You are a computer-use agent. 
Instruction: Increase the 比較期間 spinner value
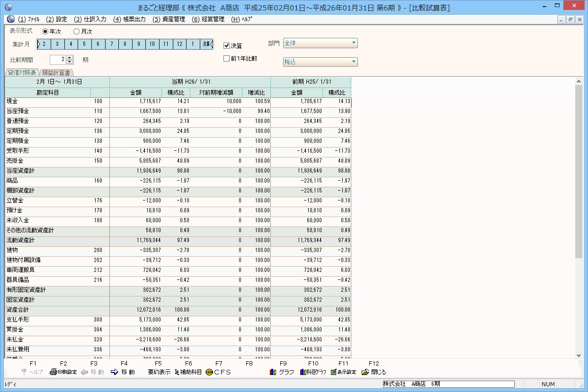(70, 58)
